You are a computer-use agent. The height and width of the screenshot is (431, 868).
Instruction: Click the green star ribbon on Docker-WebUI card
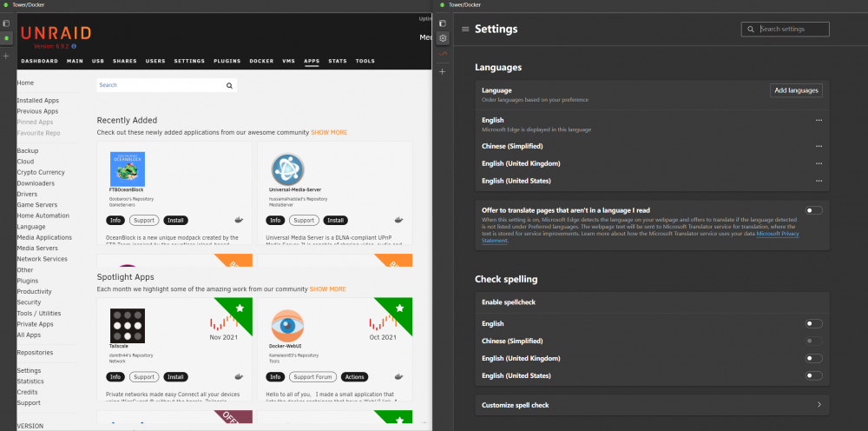click(x=400, y=308)
